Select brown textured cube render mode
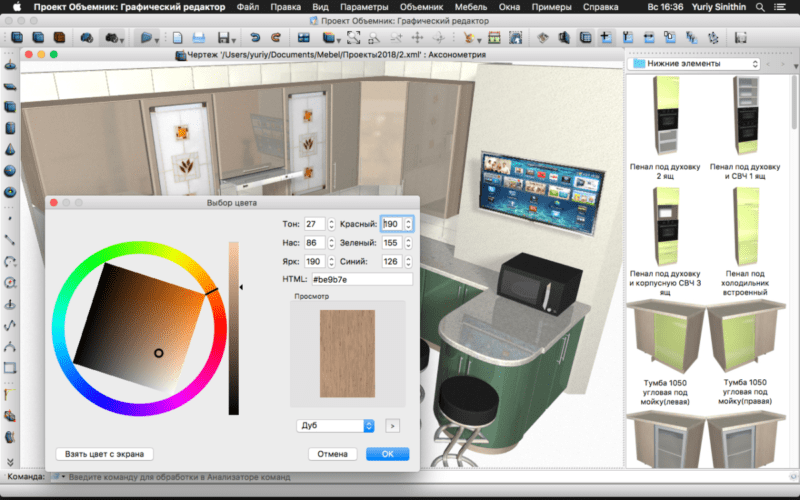The height and width of the screenshot is (500, 800). pyautogui.click(x=60, y=38)
